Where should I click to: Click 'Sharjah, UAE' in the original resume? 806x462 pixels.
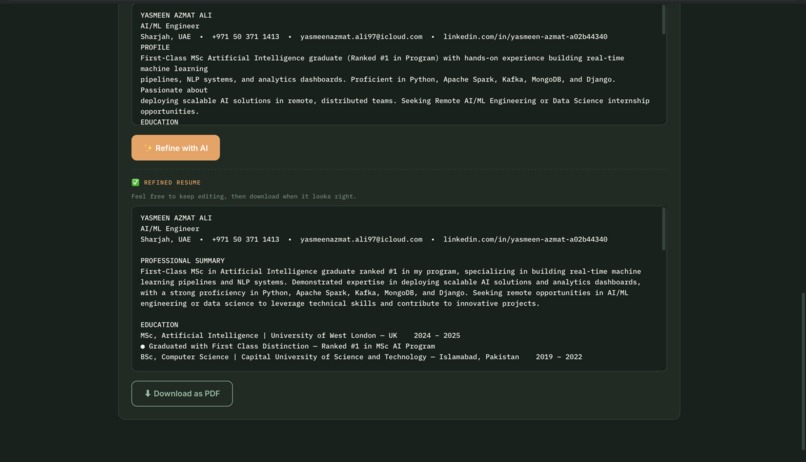(166, 36)
